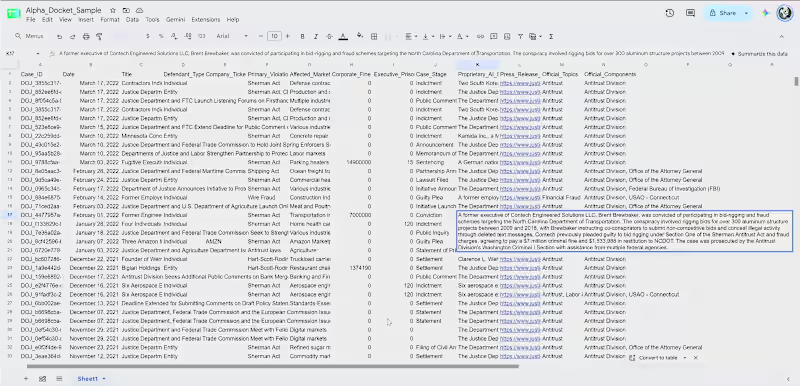Click the font size input field
This screenshot has height=386, width=800.
coord(274,37)
